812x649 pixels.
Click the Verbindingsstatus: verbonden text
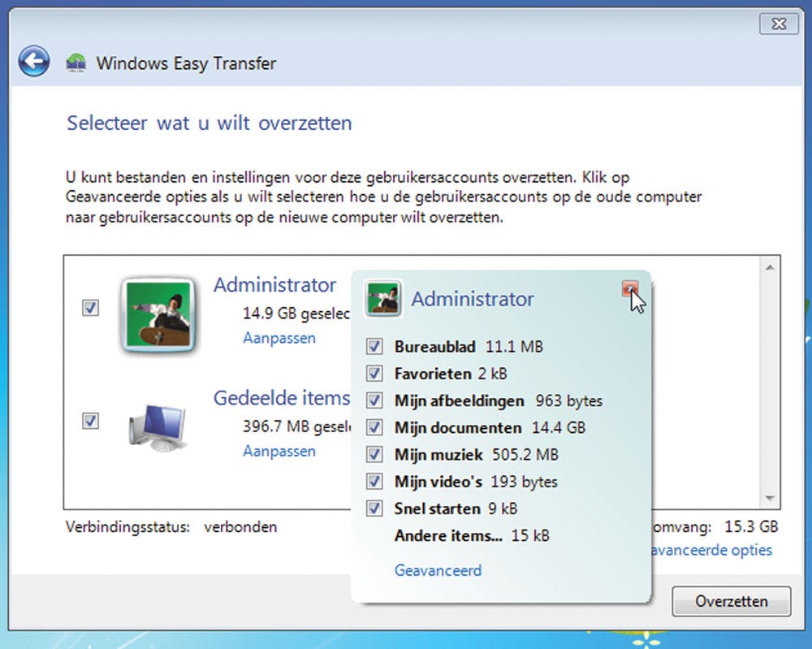[x=171, y=527]
